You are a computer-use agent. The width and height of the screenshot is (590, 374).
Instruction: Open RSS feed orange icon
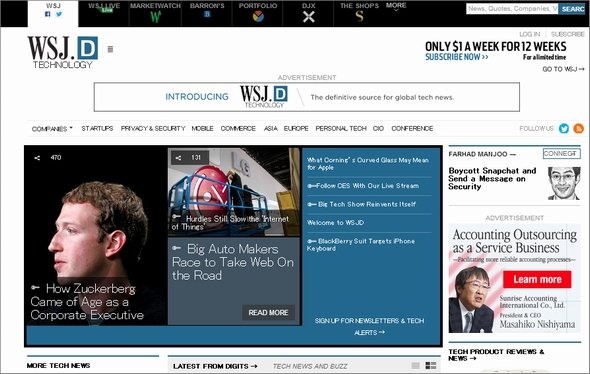tap(578, 128)
